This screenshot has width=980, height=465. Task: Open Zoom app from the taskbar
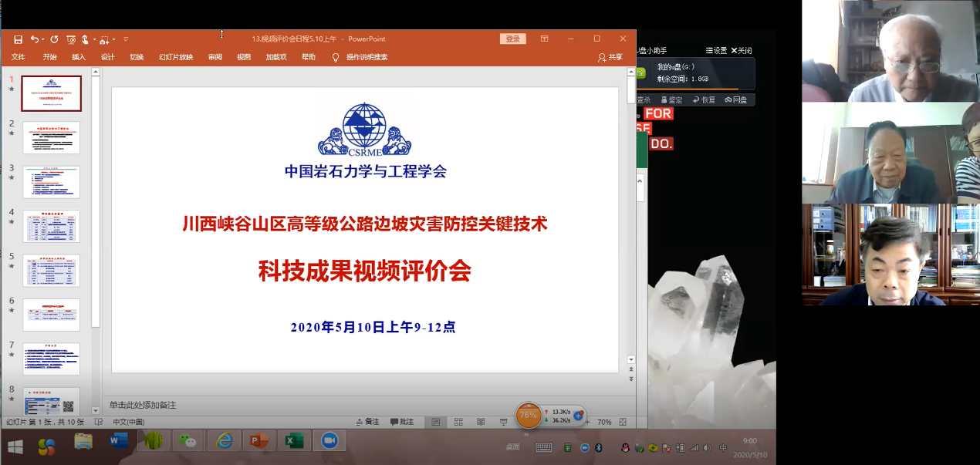click(330, 441)
